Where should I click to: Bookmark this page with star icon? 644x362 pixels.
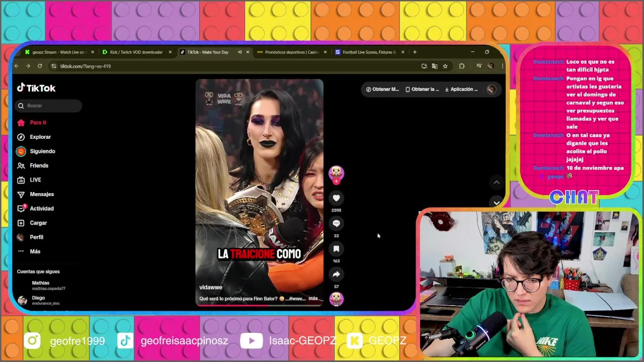click(445, 66)
